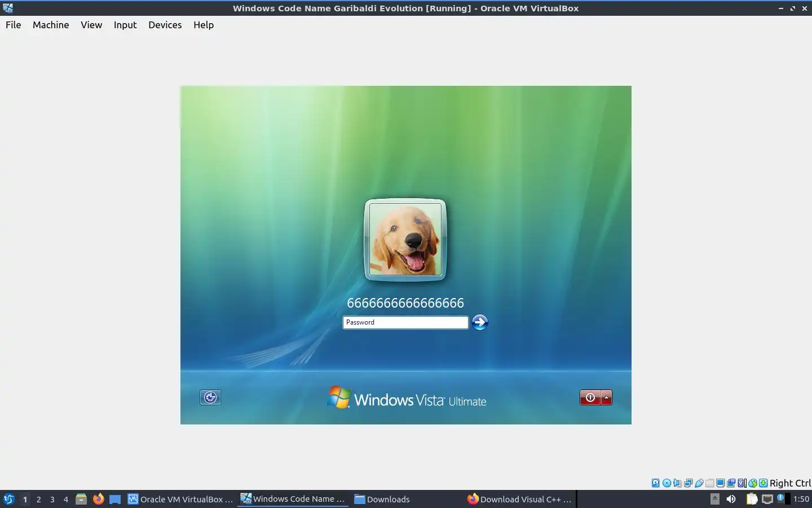The width and height of the screenshot is (812, 508).
Task: Maximize the VirtualBox VM window
Action: [793, 8]
